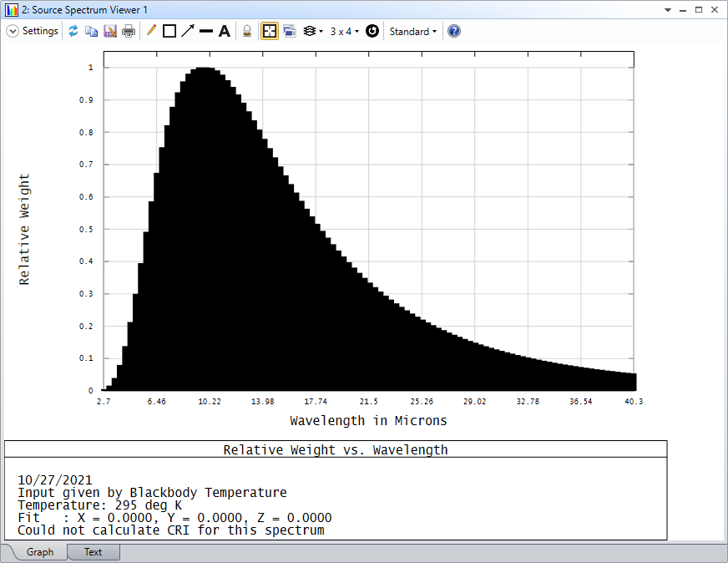Viewport: 728px width, 563px height.
Task: Close the Source Spectrum Viewer window
Action: pyautogui.click(x=715, y=10)
